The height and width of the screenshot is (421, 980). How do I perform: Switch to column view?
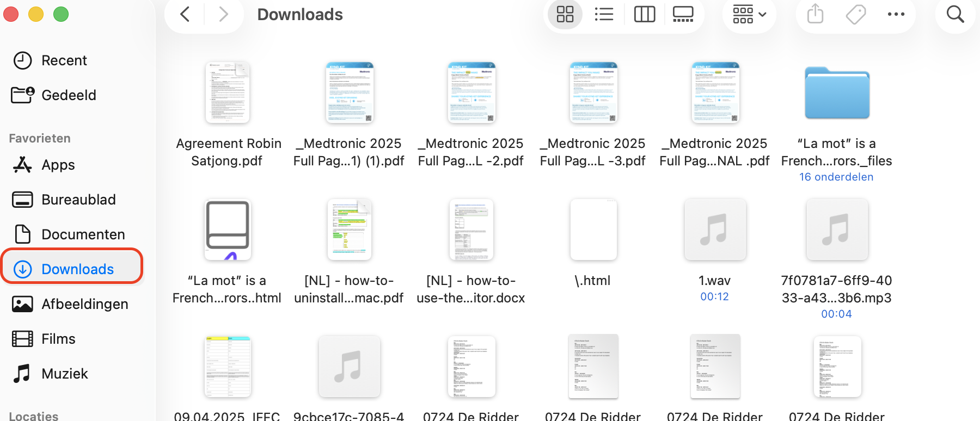click(x=645, y=14)
